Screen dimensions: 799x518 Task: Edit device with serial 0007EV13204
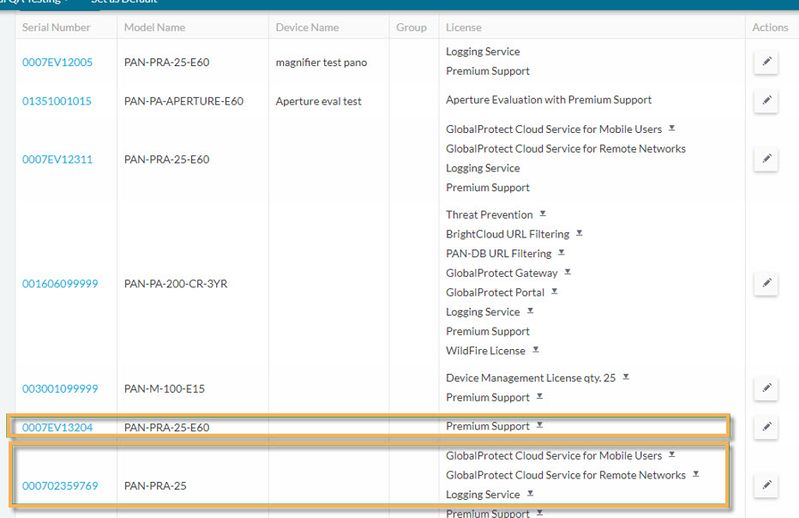click(766, 427)
